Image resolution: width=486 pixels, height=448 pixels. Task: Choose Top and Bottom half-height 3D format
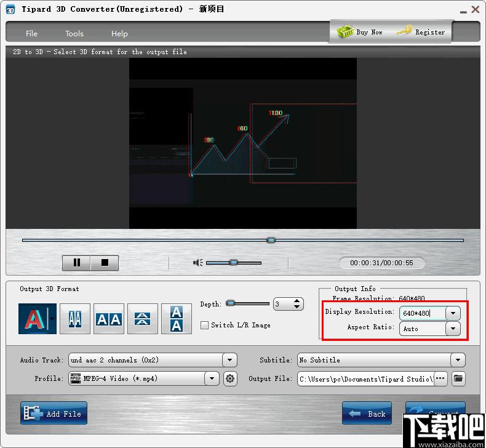(x=143, y=319)
